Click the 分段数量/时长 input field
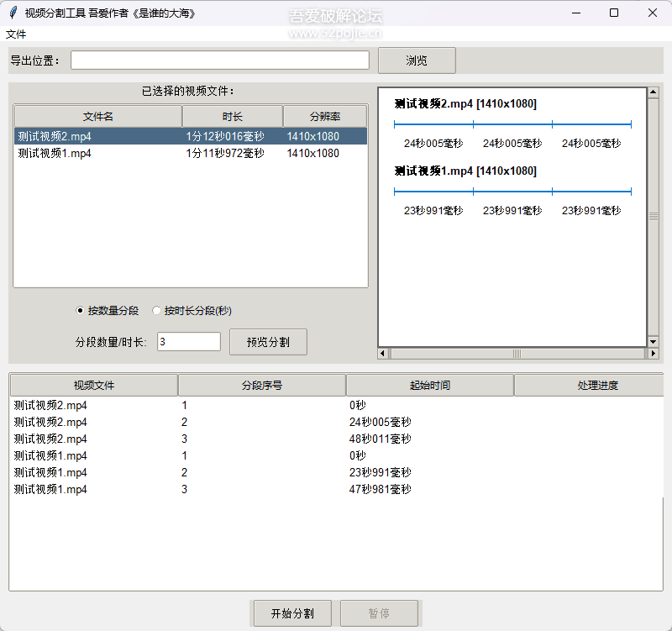This screenshot has width=672, height=631. [188, 342]
